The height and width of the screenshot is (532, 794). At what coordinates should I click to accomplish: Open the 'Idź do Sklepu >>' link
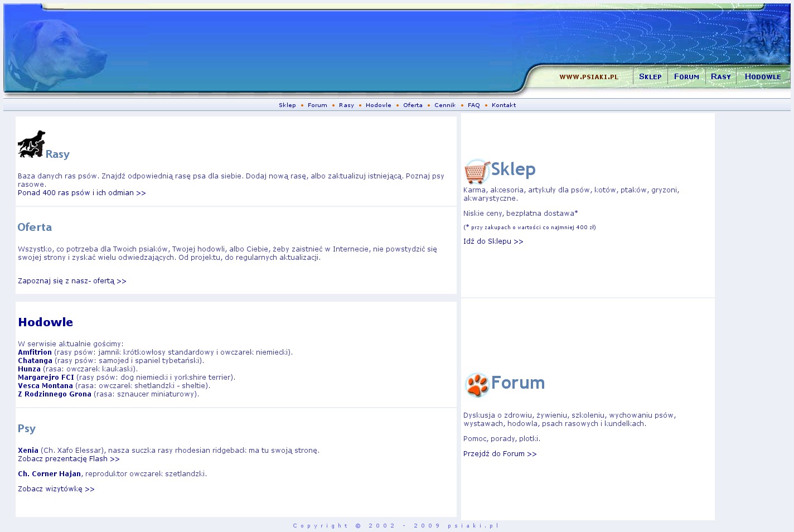click(493, 241)
